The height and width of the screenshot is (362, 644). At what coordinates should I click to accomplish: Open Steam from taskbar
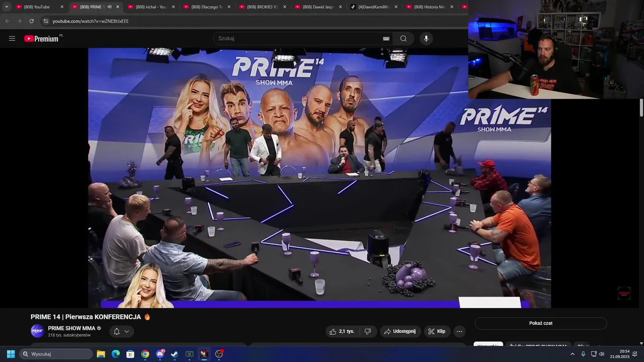[175, 354]
